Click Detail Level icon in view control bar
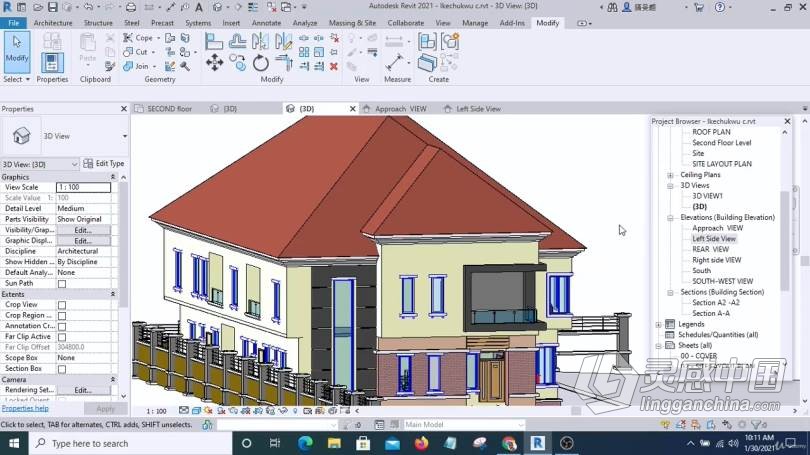Screen dimensions: 810x455 click(184, 411)
